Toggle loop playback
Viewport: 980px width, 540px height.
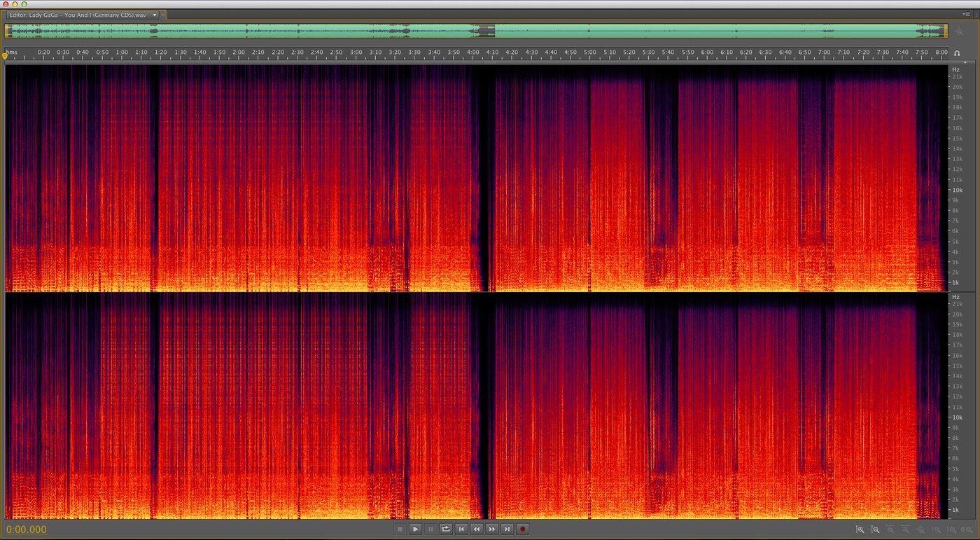point(446,529)
